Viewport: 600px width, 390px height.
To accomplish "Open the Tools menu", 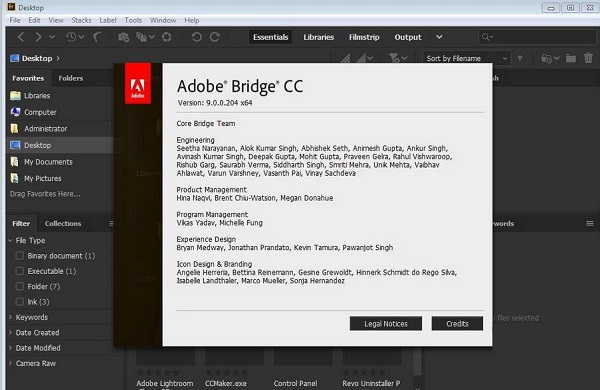I will [133, 20].
